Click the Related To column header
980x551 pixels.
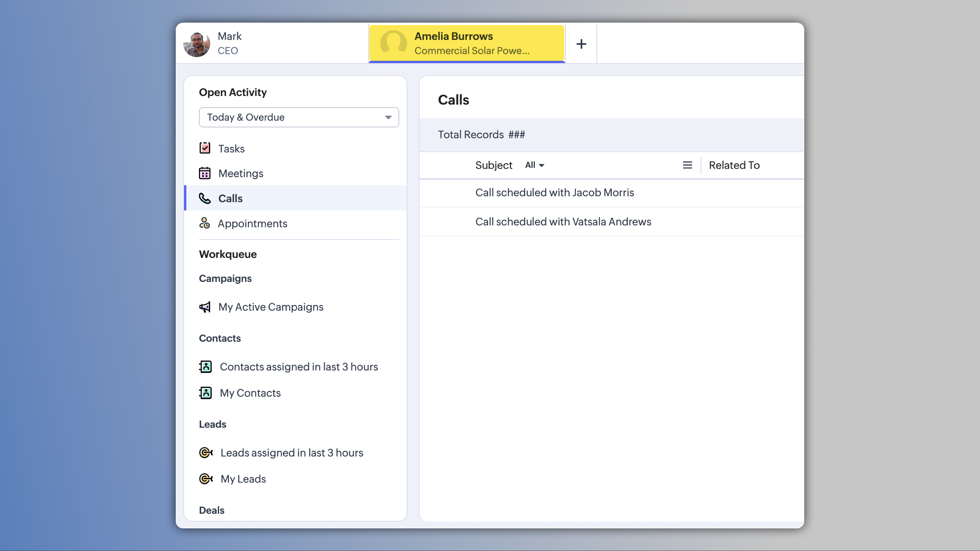point(734,165)
